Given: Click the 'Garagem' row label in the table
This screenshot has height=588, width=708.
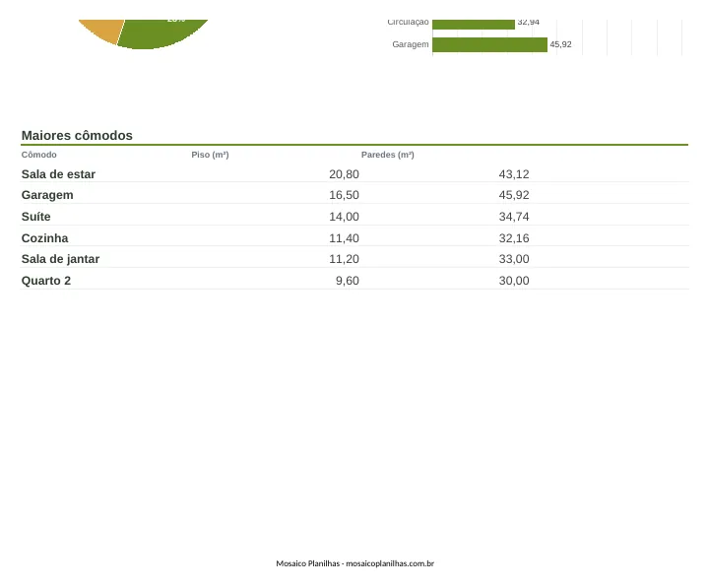Looking at the screenshot, I should click(47, 195).
